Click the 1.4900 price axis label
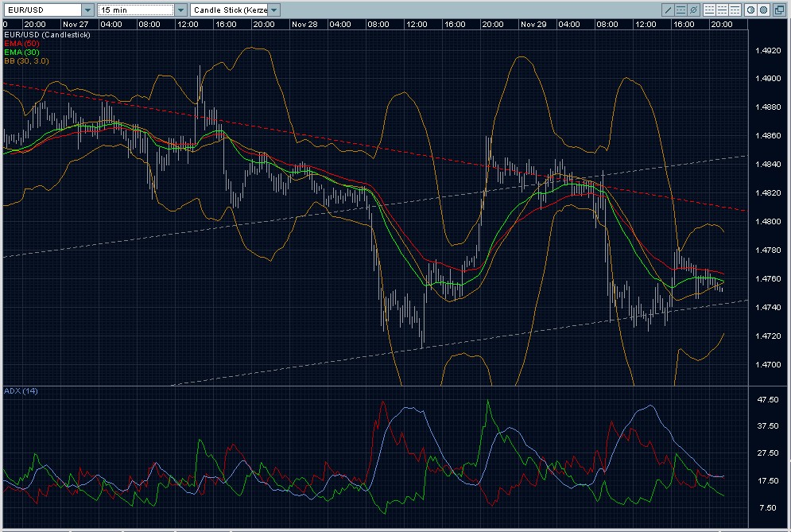Screen dimensions: 791x532 768,79
